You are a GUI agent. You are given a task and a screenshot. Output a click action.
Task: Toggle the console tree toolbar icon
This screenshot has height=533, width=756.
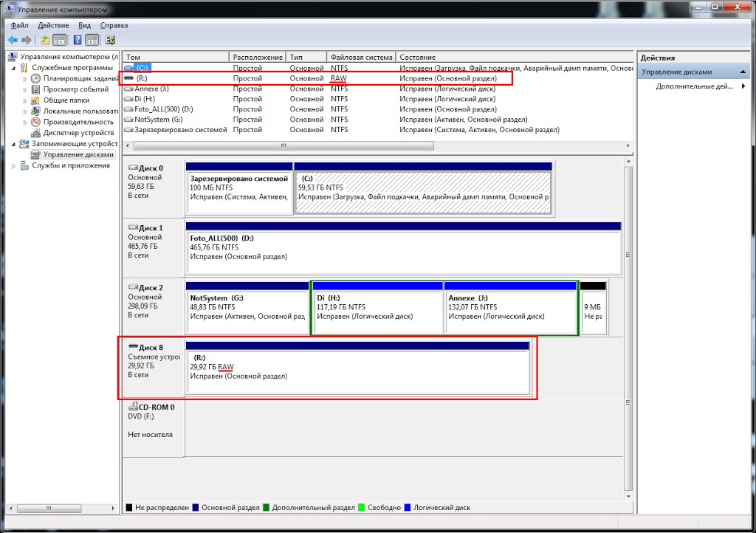(59, 40)
